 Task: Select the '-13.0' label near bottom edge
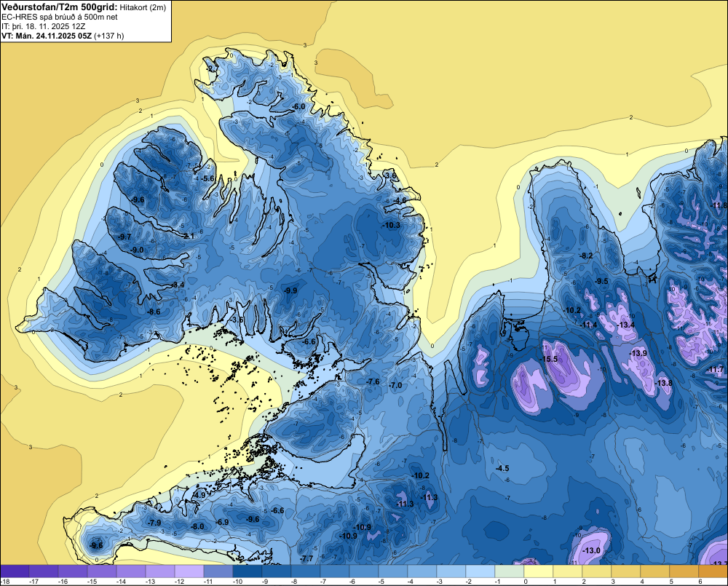coord(591,551)
